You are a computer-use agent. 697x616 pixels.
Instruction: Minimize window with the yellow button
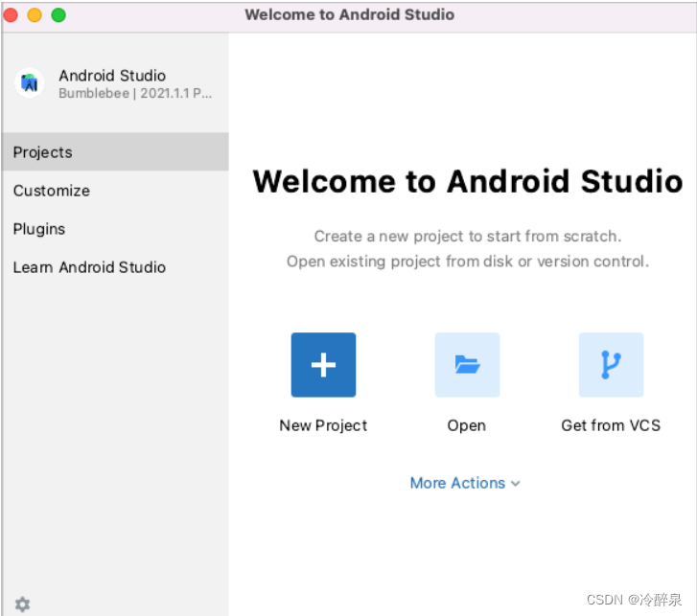coord(35,15)
